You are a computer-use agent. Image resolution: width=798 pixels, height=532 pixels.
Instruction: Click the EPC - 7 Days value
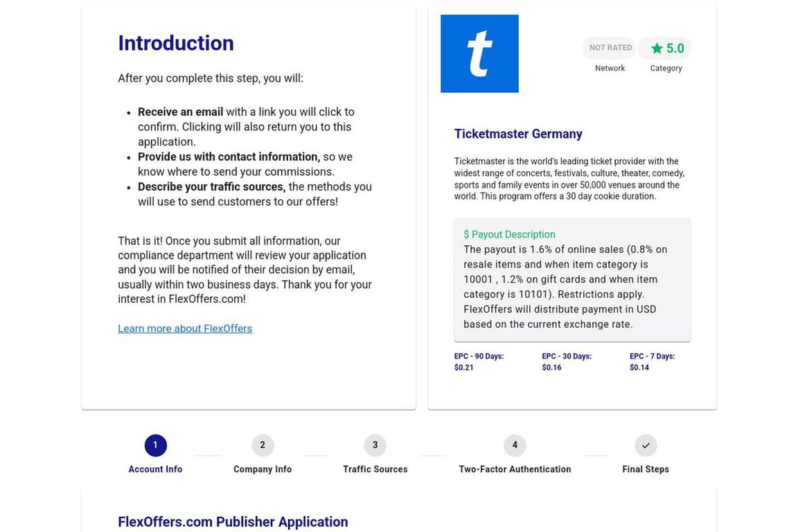pyautogui.click(x=639, y=368)
